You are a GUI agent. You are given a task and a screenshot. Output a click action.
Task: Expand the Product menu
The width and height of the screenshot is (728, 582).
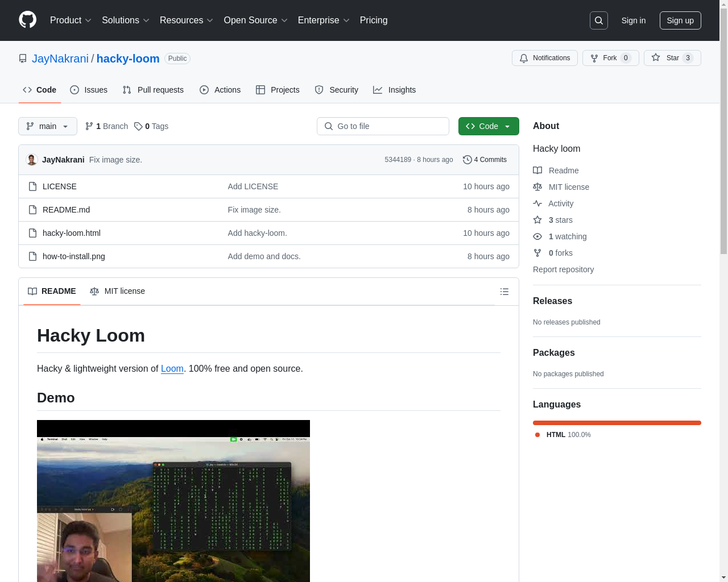(x=71, y=20)
